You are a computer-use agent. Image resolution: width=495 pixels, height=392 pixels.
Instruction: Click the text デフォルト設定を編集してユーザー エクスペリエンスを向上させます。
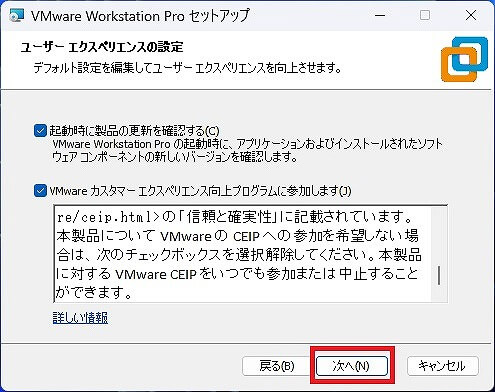click(187, 68)
